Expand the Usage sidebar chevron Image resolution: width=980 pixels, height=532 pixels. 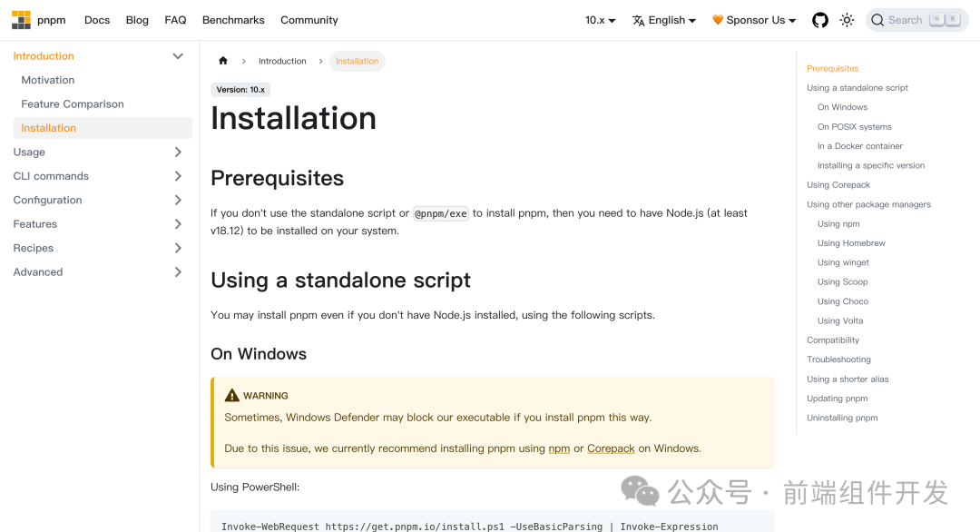pos(178,152)
